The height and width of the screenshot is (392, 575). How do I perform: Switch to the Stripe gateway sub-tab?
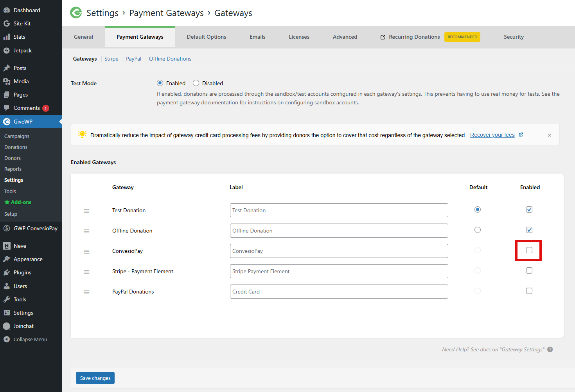tap(111, 59)
